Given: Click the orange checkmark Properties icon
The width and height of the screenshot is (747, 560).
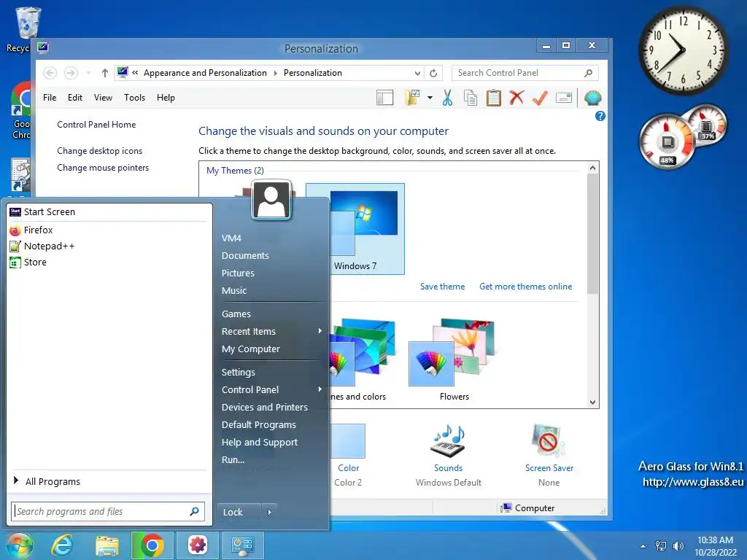Looking at the screenshot, I should (x=540, y=98).
